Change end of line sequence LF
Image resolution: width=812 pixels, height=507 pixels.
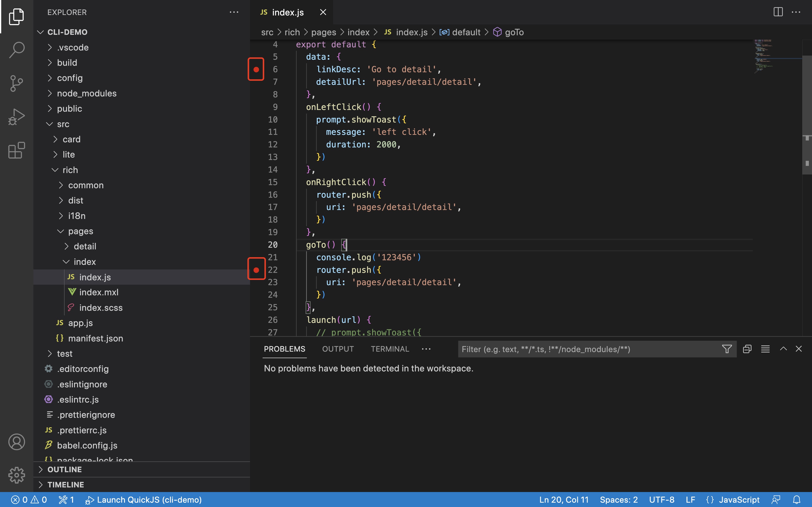pos(690,500)
